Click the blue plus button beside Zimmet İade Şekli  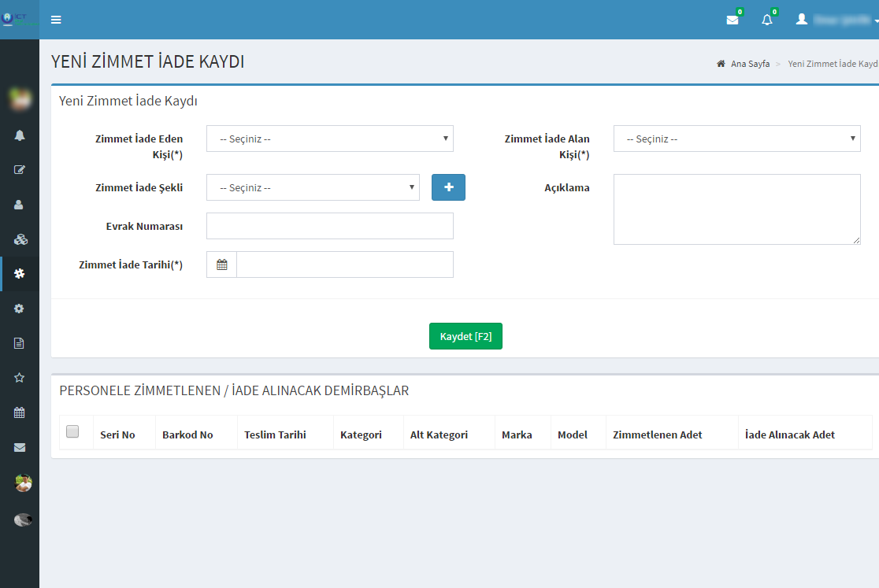(x=448, y=187)
